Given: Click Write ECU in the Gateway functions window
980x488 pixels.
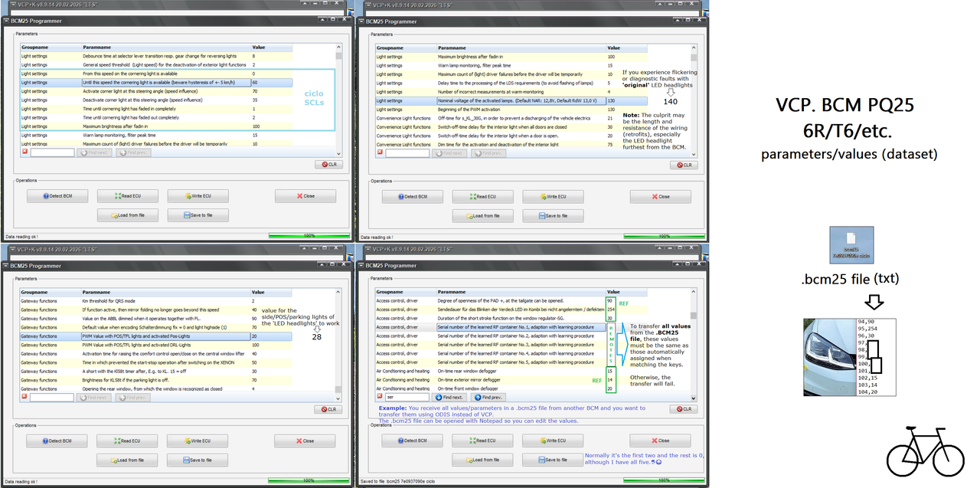Looking at the screenshot, I should click(x=198, y=441).
